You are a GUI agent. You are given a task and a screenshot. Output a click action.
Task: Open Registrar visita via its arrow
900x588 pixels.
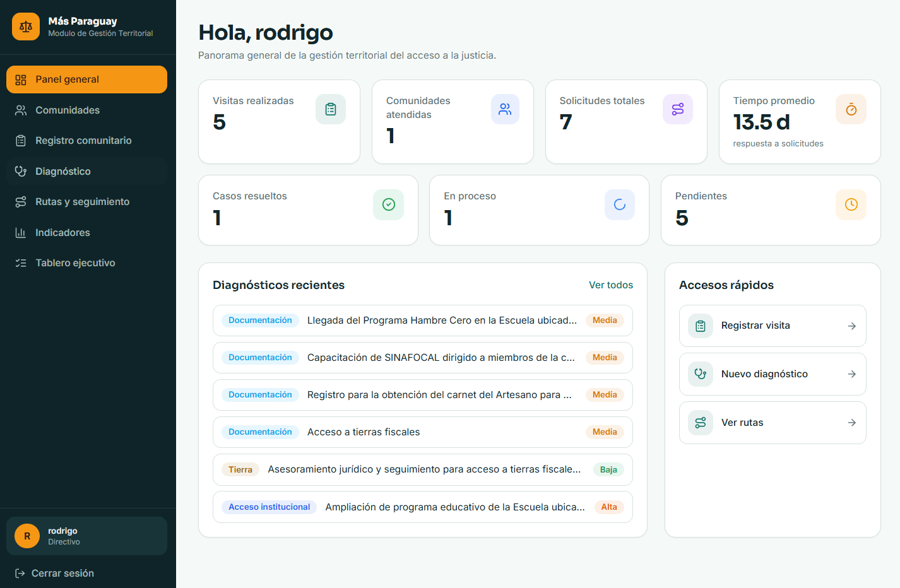click(852, 326)
